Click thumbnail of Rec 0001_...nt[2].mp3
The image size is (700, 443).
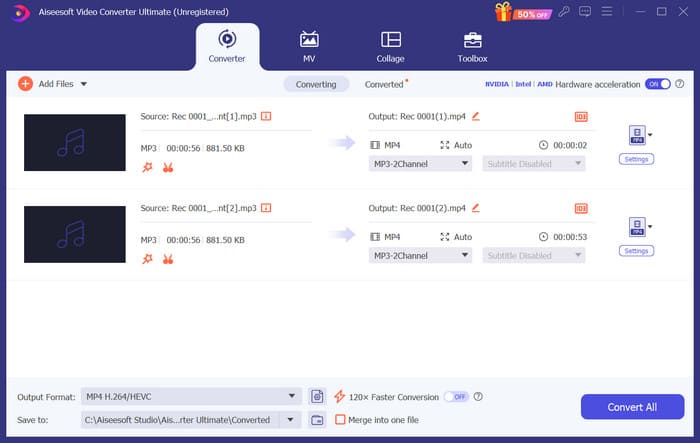pos(75,234)
